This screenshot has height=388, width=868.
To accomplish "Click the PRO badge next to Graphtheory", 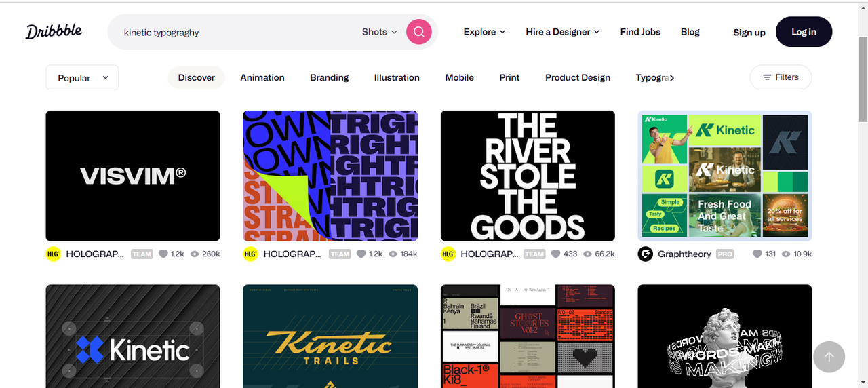I will pos(725,254).
